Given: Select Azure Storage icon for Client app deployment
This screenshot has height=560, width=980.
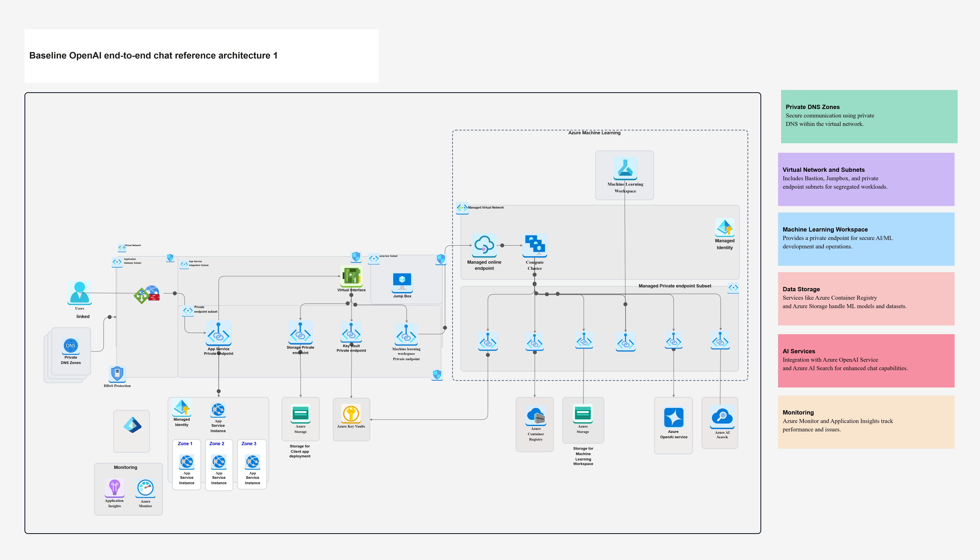Looking at the screenshot, I should 301,414.
